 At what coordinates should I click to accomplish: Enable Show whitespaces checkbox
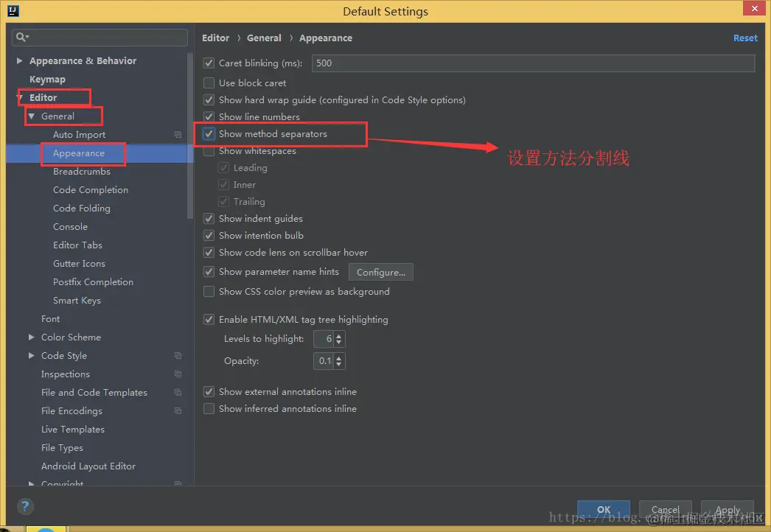pyautogui.click(x=209, y=151)
